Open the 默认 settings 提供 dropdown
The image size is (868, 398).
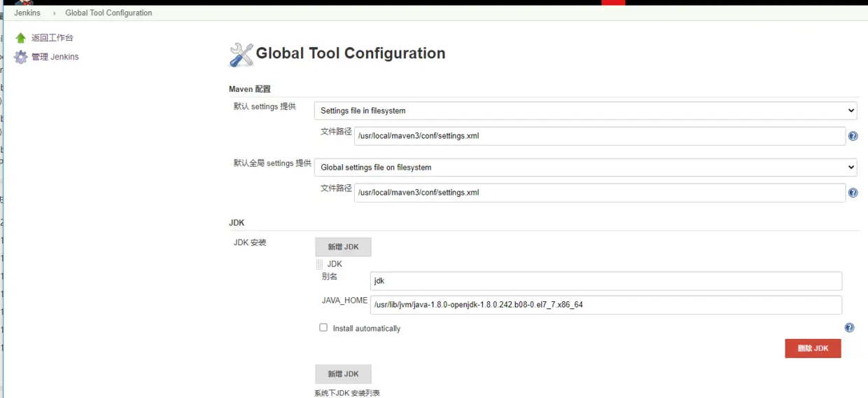tap(586, 111)
